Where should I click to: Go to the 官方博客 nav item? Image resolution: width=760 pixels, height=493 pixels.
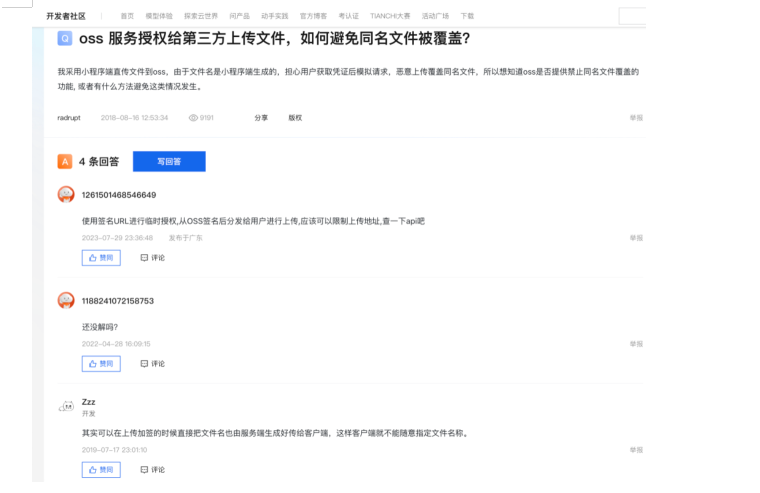[x=313, y=16]
